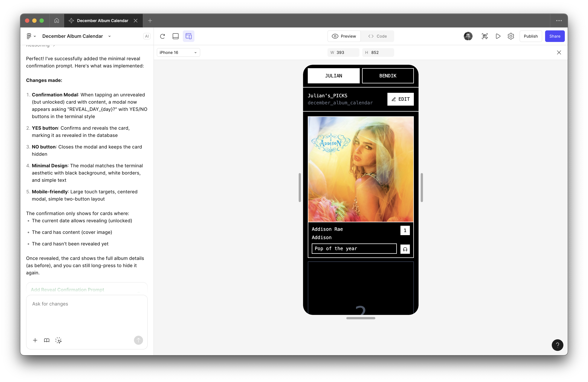Switch to Preview view
This screenshot has height=382, width=588.
(344, 36)
